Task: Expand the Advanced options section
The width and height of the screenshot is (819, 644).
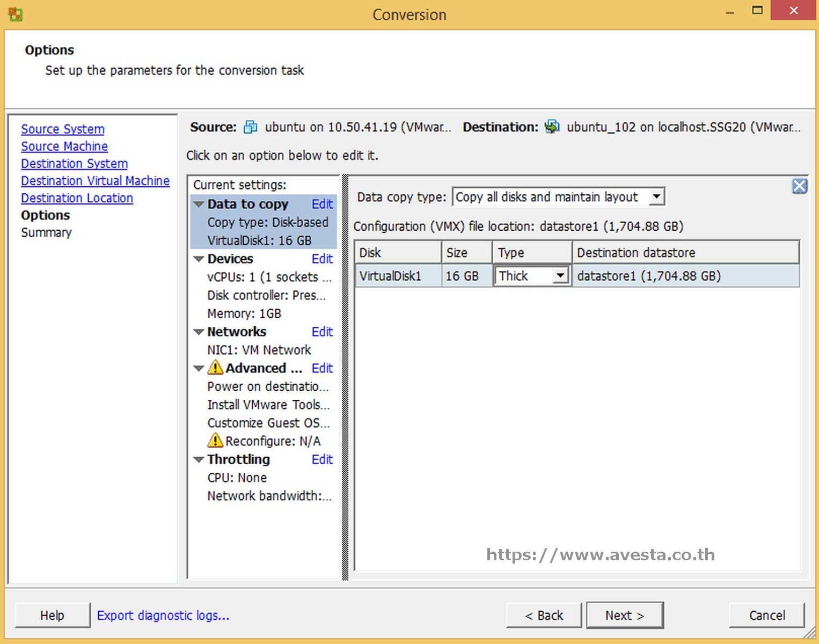Action: click(x=198, y=368)
